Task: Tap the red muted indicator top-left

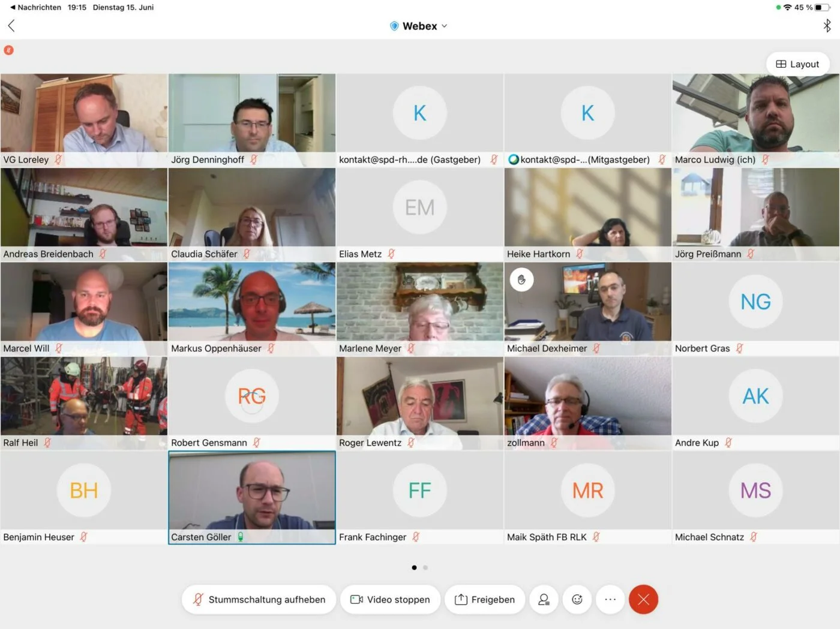Action: (9, 50)
